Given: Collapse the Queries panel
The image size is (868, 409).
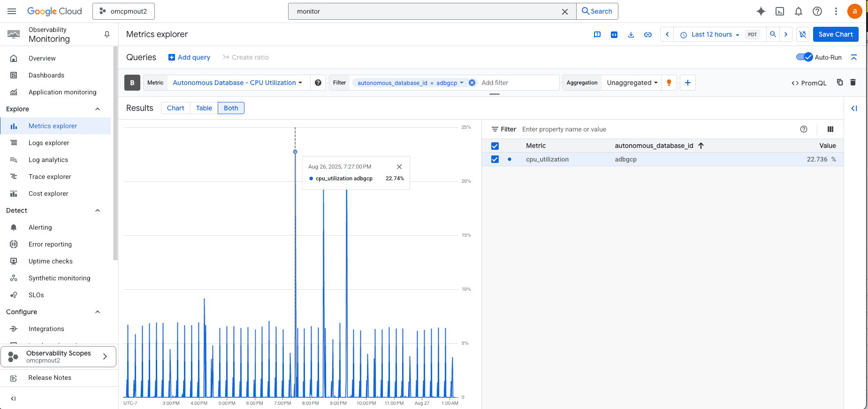Looking at the screenshot, I should tap(854, 57).
